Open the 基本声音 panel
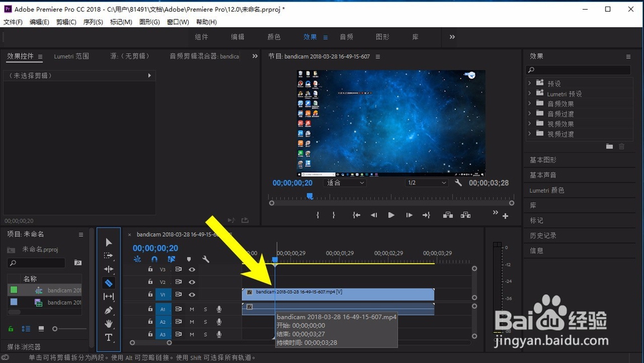This screenshot has height=363, width=644. (543, 175)
